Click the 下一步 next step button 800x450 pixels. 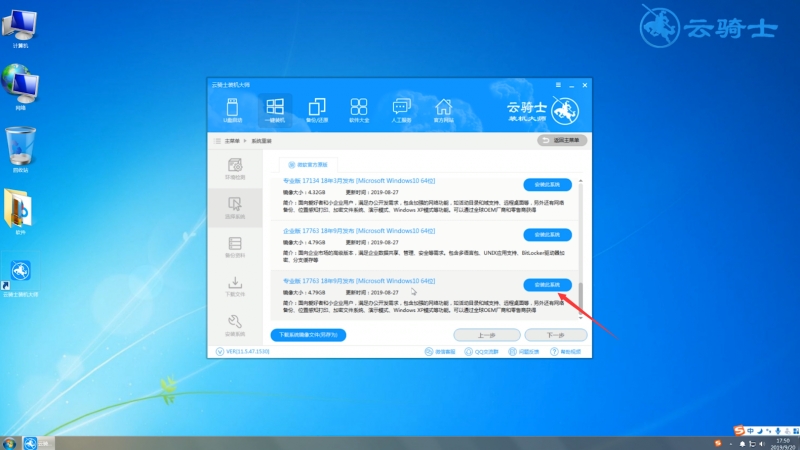click(556, 335)
